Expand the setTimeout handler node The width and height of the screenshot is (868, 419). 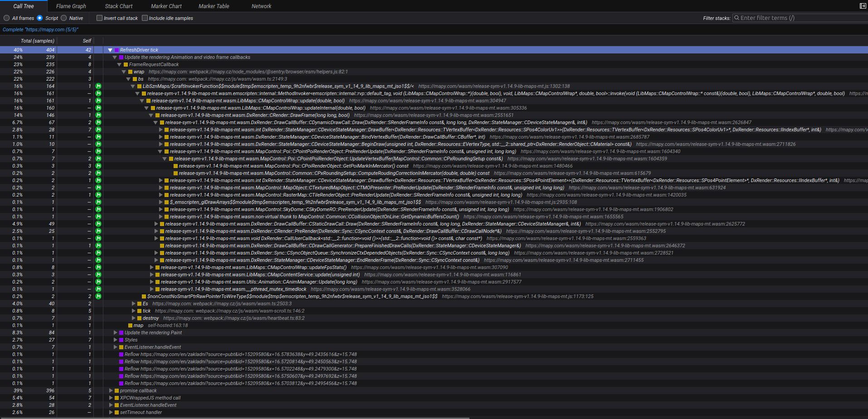111,412
